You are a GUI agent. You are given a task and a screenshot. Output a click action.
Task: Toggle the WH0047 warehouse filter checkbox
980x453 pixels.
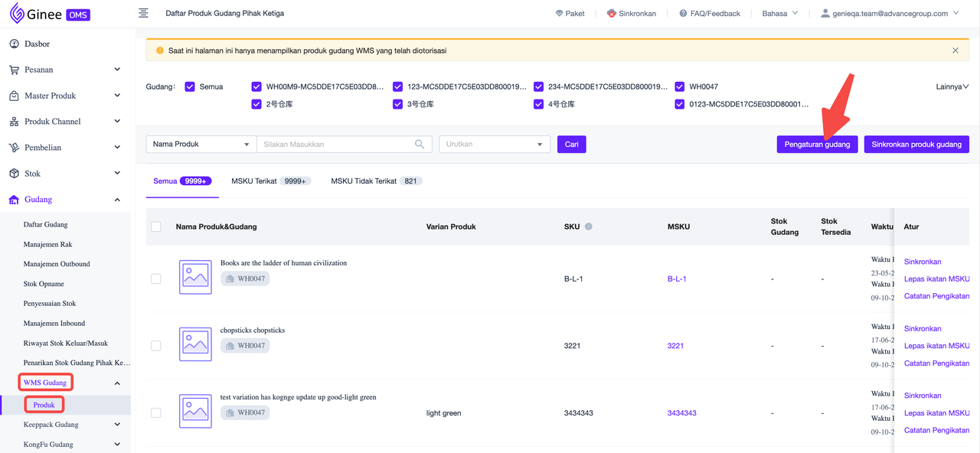(x=679, y=86)
